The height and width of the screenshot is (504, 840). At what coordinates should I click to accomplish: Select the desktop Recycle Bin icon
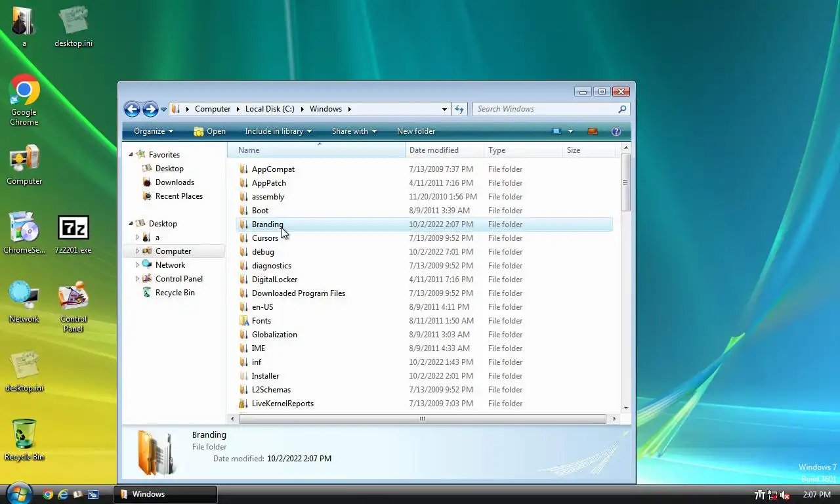[24, 440]
